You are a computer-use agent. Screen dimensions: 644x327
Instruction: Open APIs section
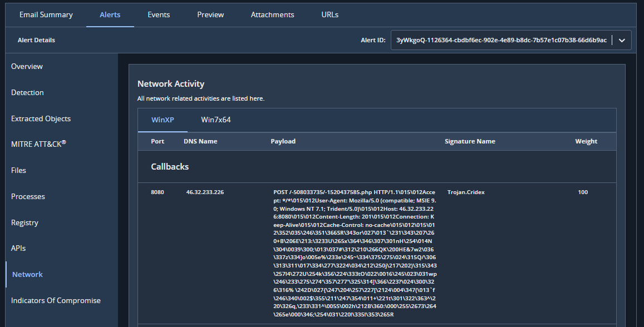(18, 248)
